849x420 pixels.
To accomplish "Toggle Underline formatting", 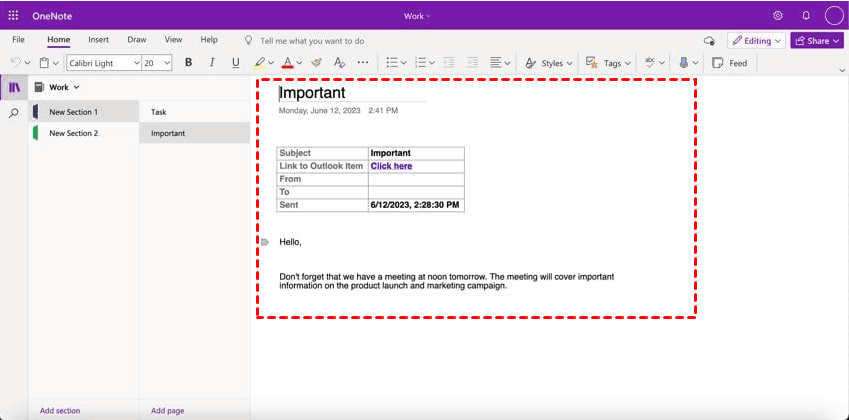I will [236, 63].
